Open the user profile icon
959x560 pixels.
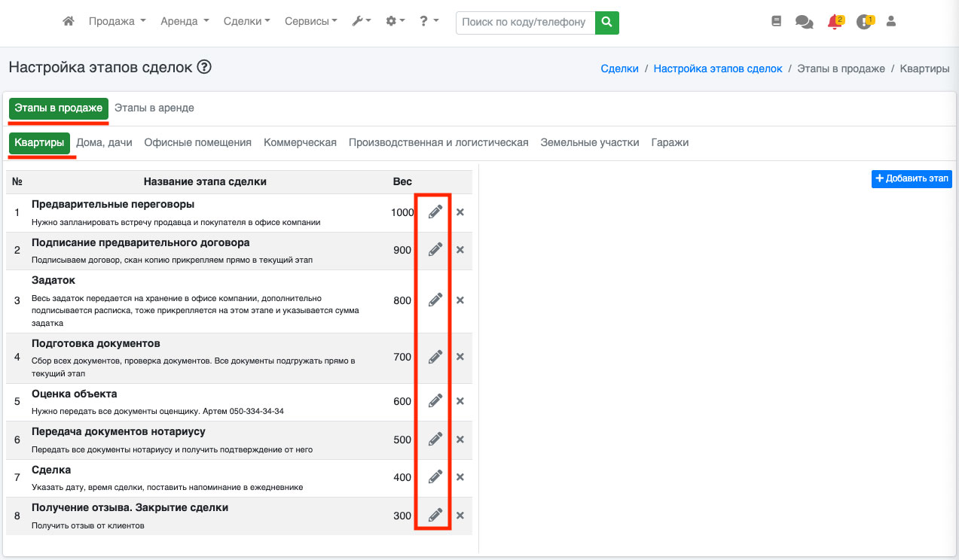891,22
